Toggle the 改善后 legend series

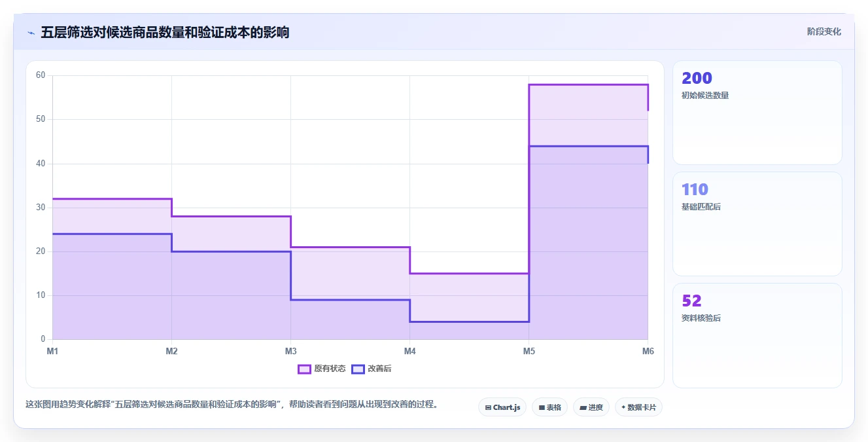372,369
